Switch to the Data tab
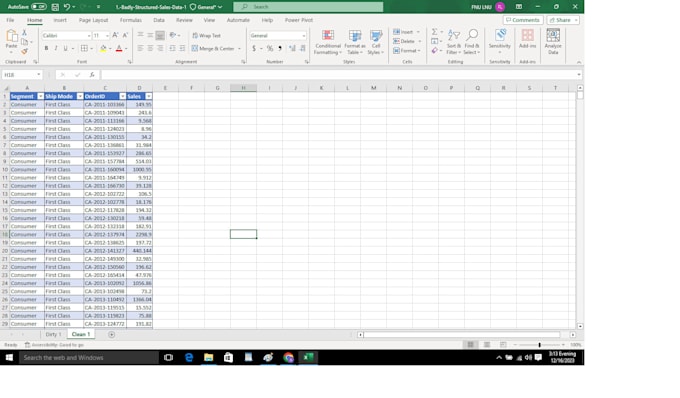680x398 pixels. coord(159,20)
